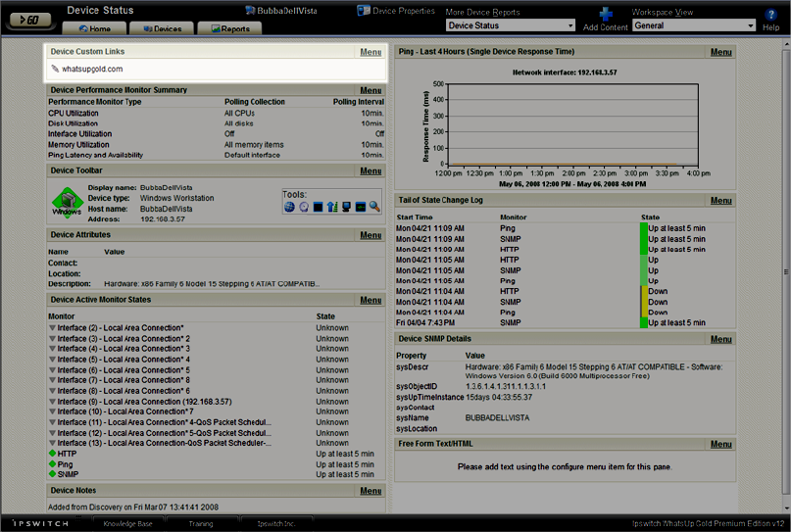791x532 pixels.
Task: Expand Interface (2) Local Area Connection triangle
Action: click(x=52, y=327)
